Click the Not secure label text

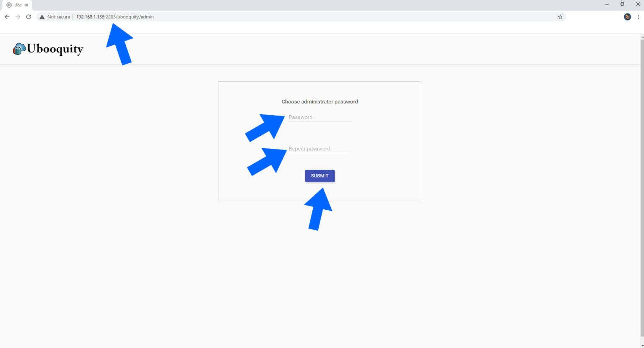coord(58,17)
